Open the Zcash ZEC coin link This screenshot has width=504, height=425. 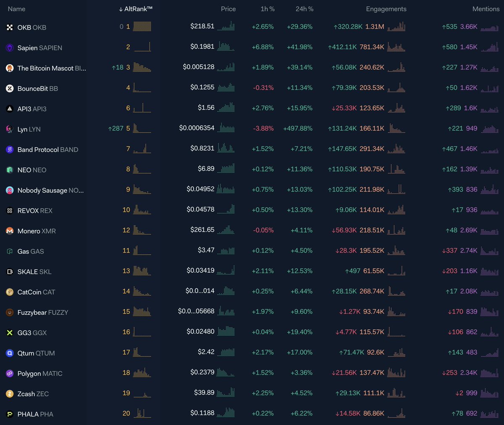pos(33,394)
